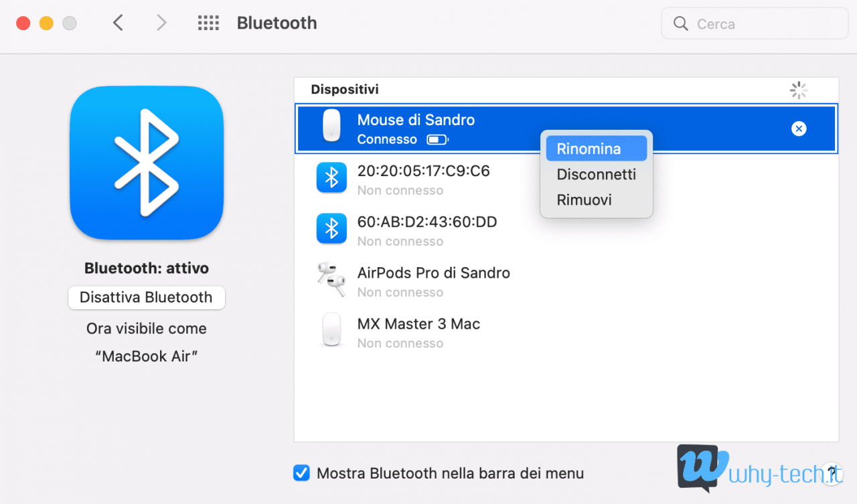
Task: Close the window with the red button
Action: (23, 23)
